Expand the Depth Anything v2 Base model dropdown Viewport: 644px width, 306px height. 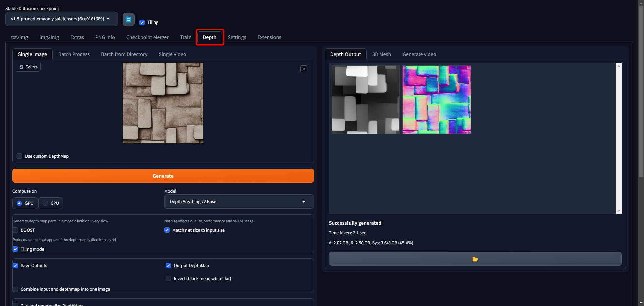click(238, 202)
